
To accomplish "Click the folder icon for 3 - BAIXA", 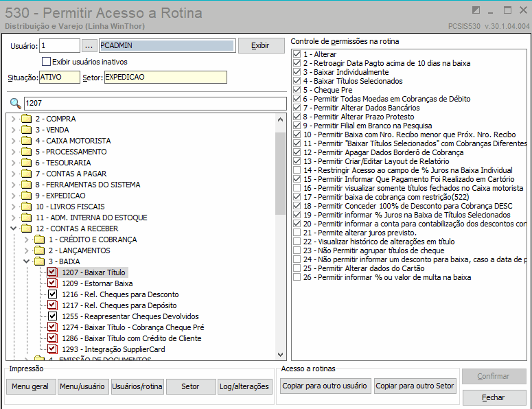I will coord(39,261).
